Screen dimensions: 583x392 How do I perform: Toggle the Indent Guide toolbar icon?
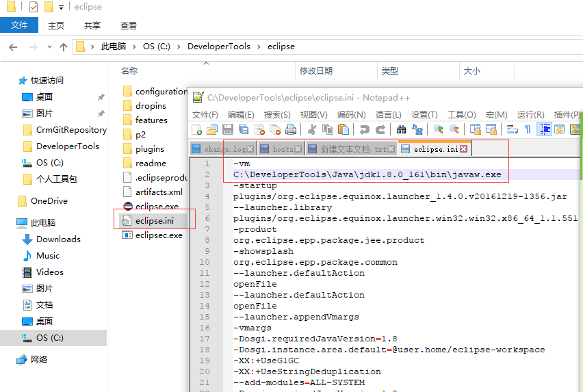[x=544, y=129]
